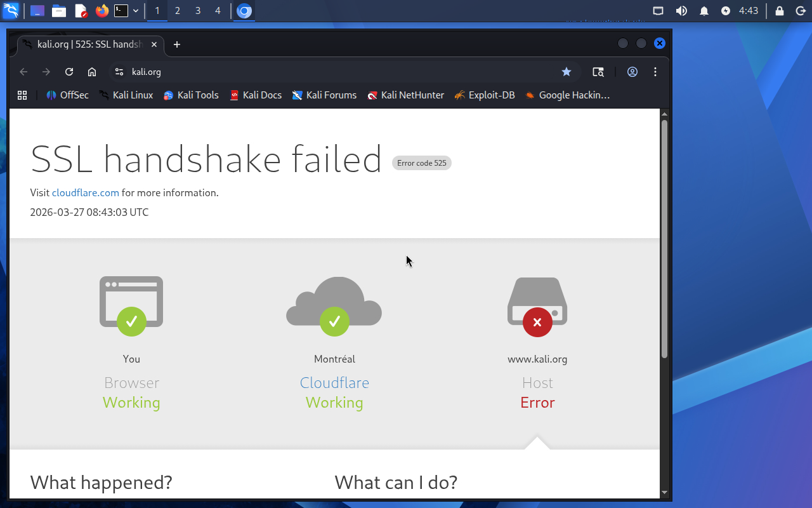Click the site information icon
The height and width of the screenshot is (508, 812).
click(x=119, y=72)
